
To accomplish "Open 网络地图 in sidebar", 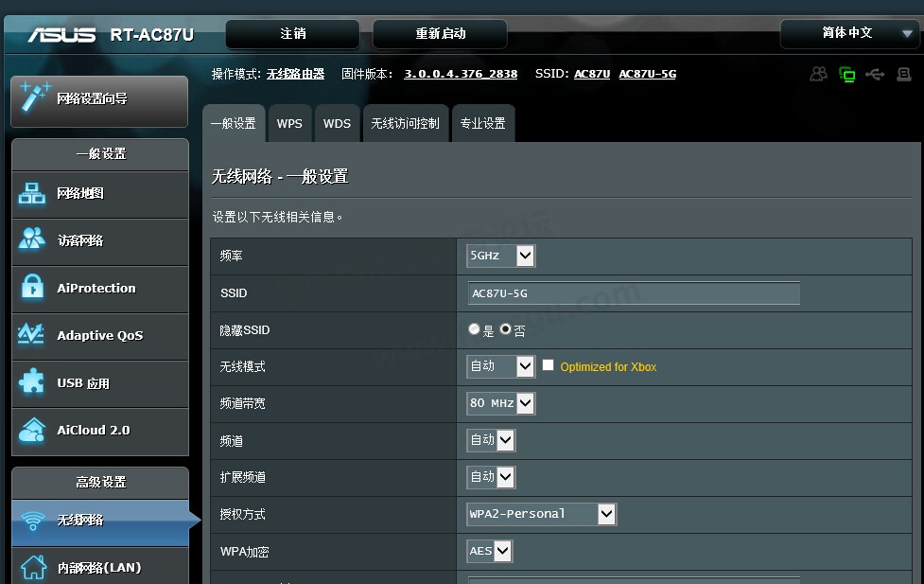I will point(100,195).
